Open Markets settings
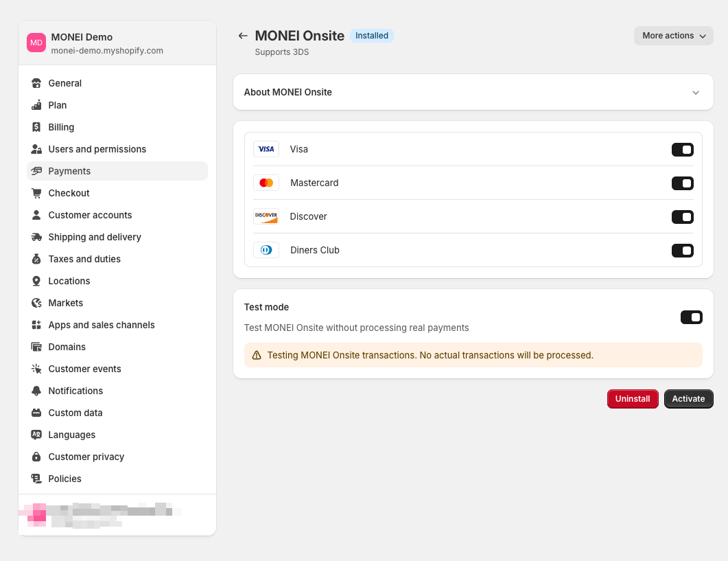The height and width of the screenshot is (561, 728). pyautogui.click(x=117, y=303)
